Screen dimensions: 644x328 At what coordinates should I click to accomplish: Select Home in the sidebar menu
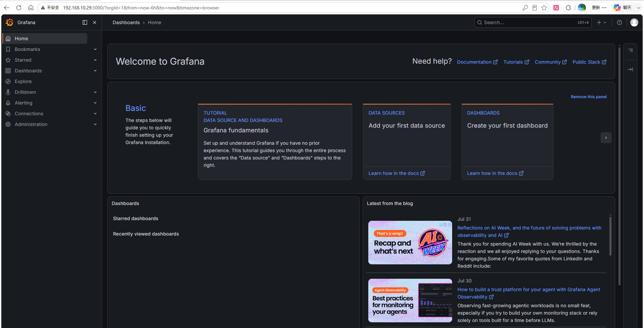[45, 39]
